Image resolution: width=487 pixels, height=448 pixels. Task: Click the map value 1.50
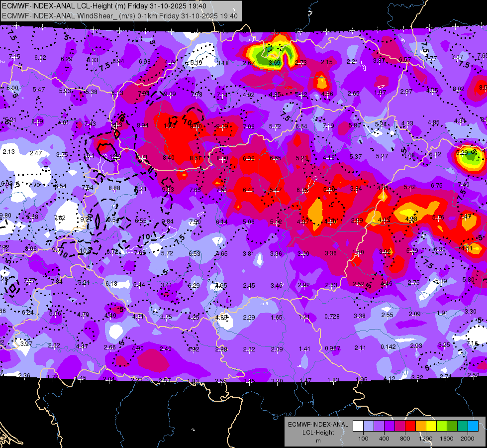[x=358, y=252]
